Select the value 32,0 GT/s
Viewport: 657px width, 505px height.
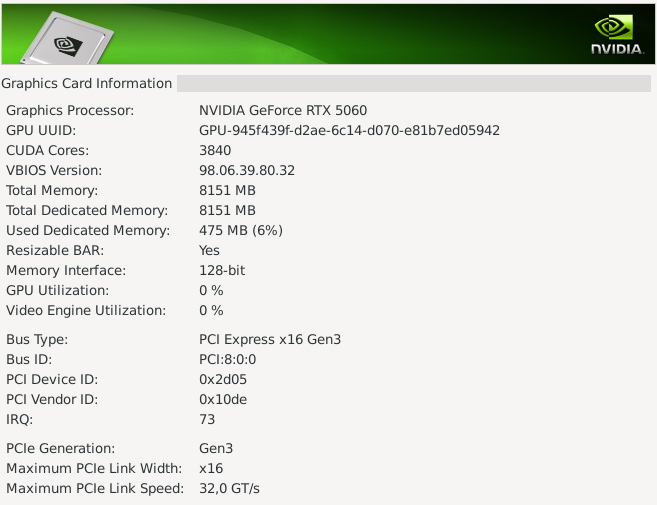pyautogui.click(x=229, y=488)
